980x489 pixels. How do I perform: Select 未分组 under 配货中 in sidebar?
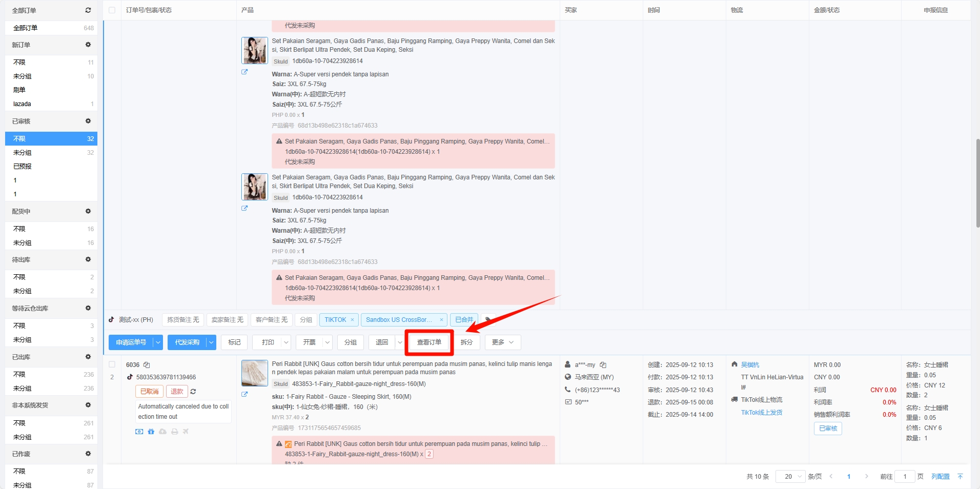coord(23,243)
